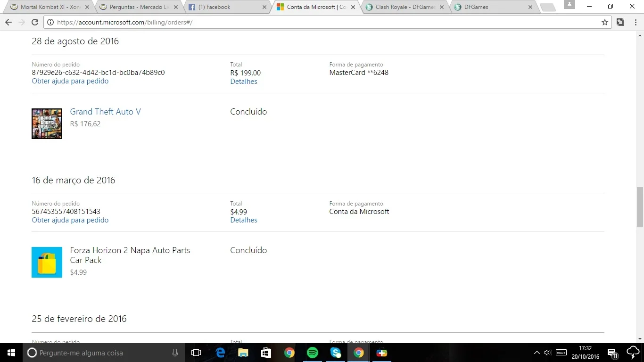Open the volume control in system tray
The width and height of the screenshot is (644, 362).
coord(548,353)
